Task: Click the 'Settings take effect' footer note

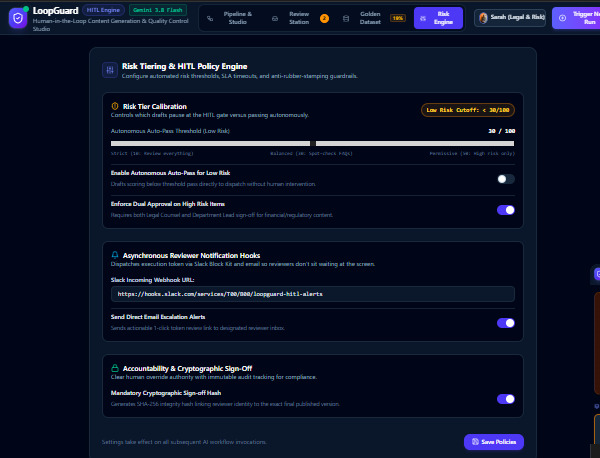Action: [184, 442]
